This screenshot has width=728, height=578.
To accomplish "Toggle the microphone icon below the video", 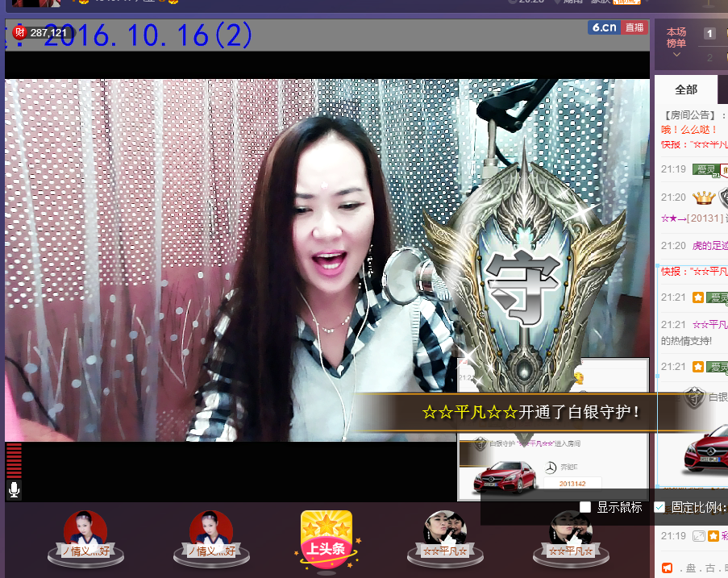I will click(14, 490).
